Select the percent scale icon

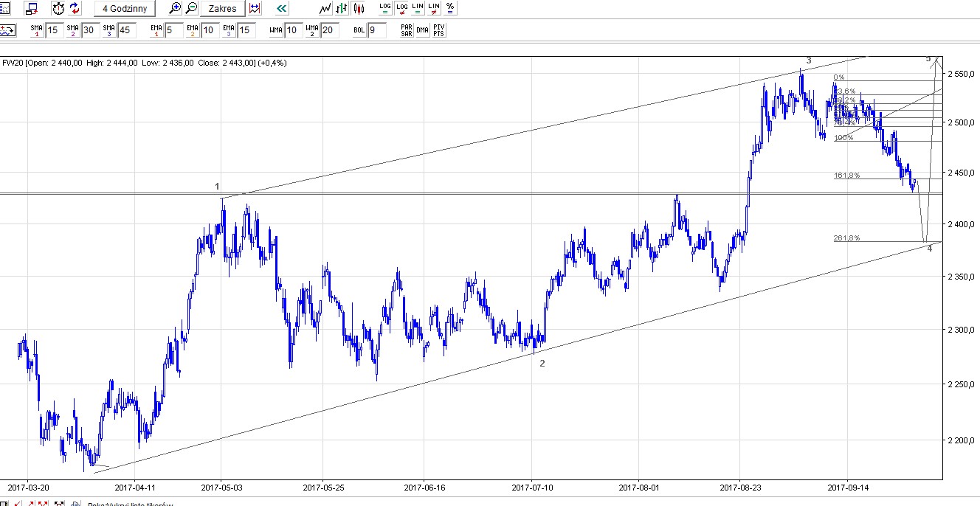click(x=450, y=8)
